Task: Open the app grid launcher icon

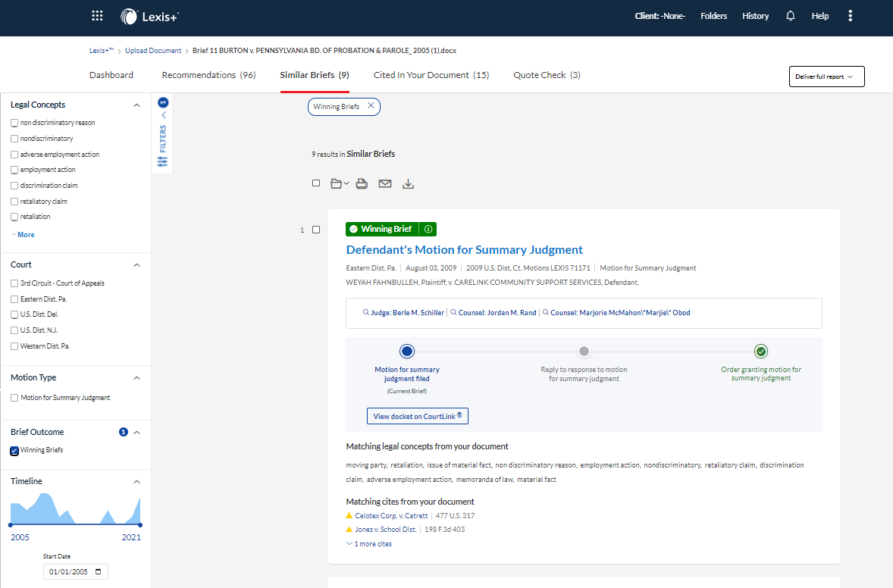Action: click(97, 16)
